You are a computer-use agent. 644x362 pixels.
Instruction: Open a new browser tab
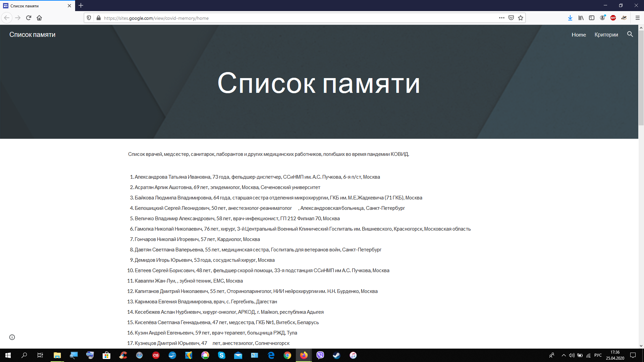(x=81, y=5)
